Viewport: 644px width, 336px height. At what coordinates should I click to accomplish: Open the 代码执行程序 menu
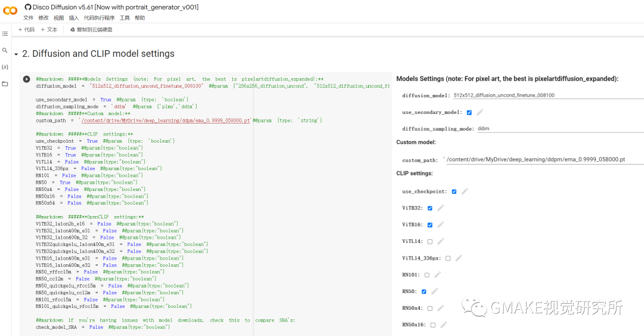[99, 18]
